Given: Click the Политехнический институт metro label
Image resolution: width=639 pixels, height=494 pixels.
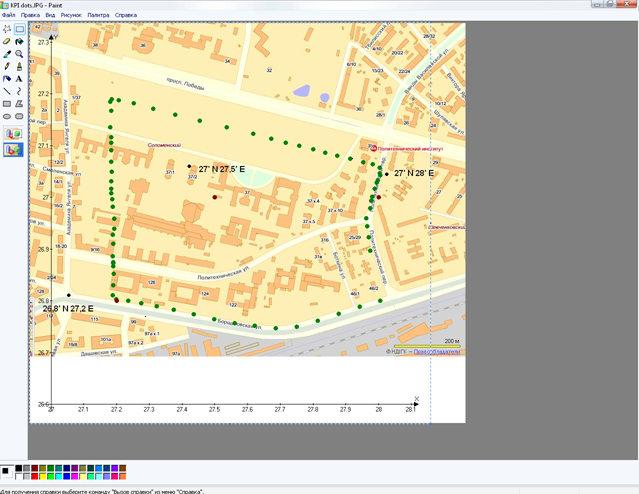Looking at the screenshot, I should pos(410,149).
